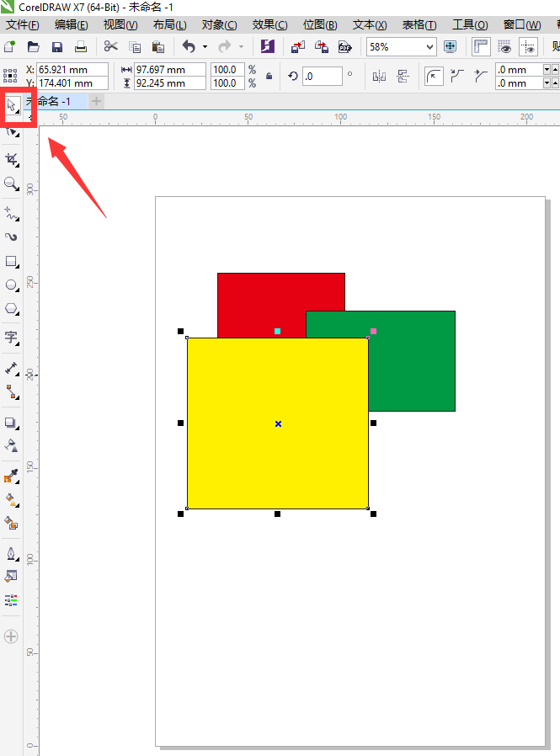Select the Polygon tool
The image size is (560, 756).
coord(12,309)
